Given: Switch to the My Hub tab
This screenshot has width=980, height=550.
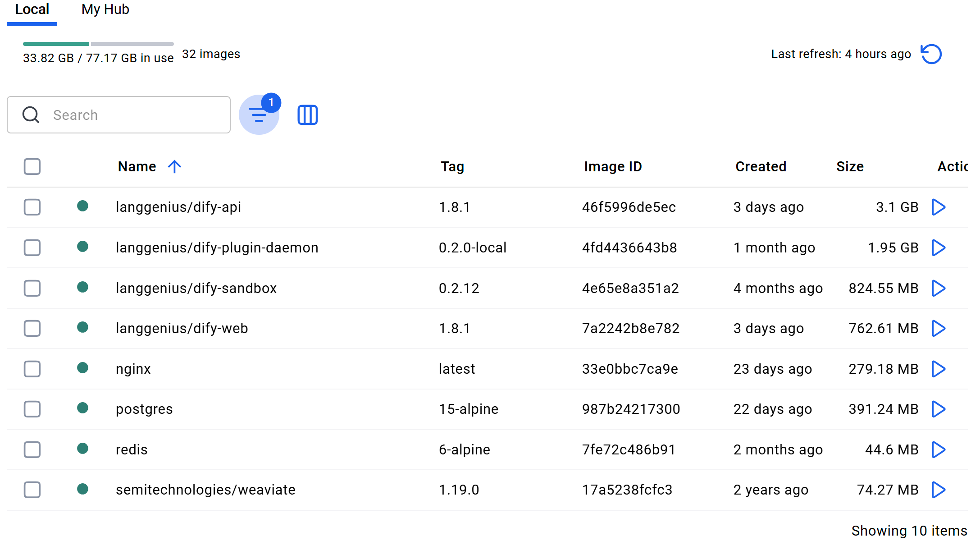Looking at the screenshot, I should click(105, 9).
